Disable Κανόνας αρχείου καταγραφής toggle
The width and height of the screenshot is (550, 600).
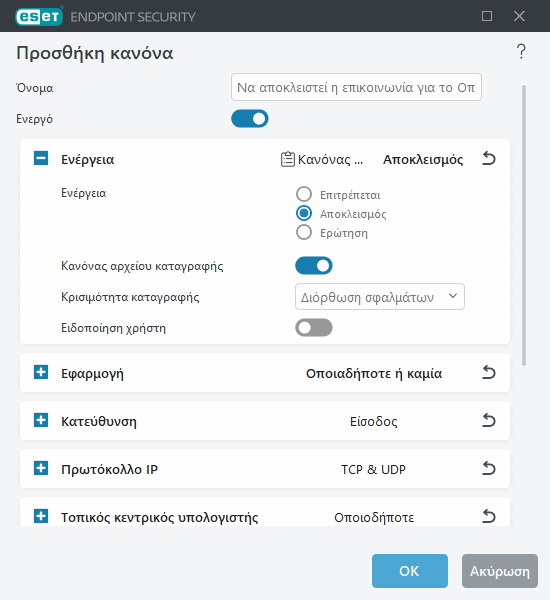[313, 266]
